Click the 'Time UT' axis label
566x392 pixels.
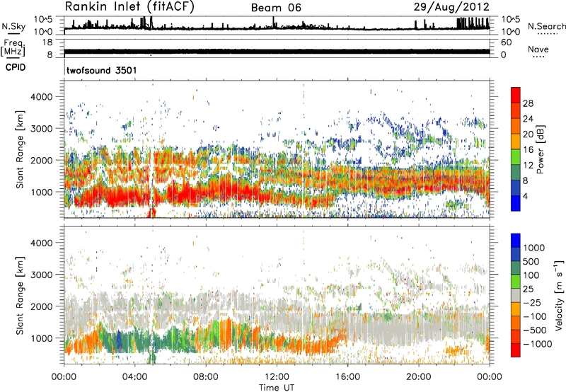pos(277,388)
